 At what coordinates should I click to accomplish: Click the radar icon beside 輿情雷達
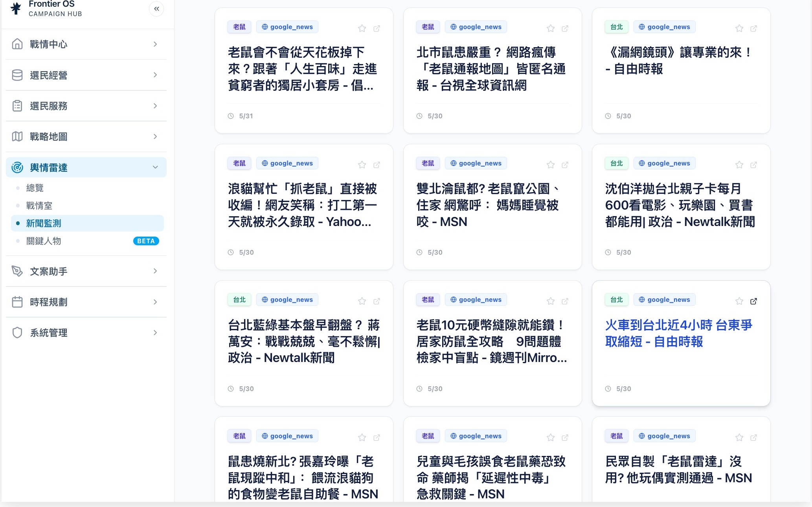17,167
